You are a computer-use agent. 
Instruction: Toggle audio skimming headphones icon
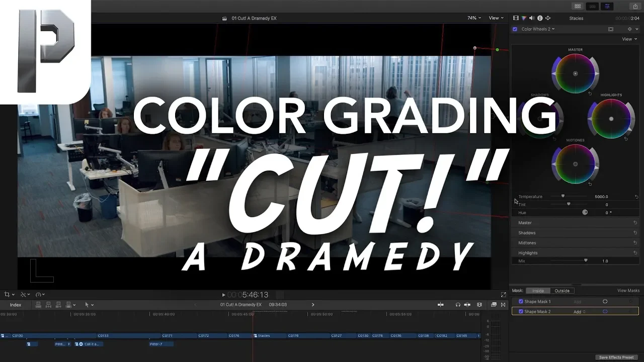coord(458,305)
